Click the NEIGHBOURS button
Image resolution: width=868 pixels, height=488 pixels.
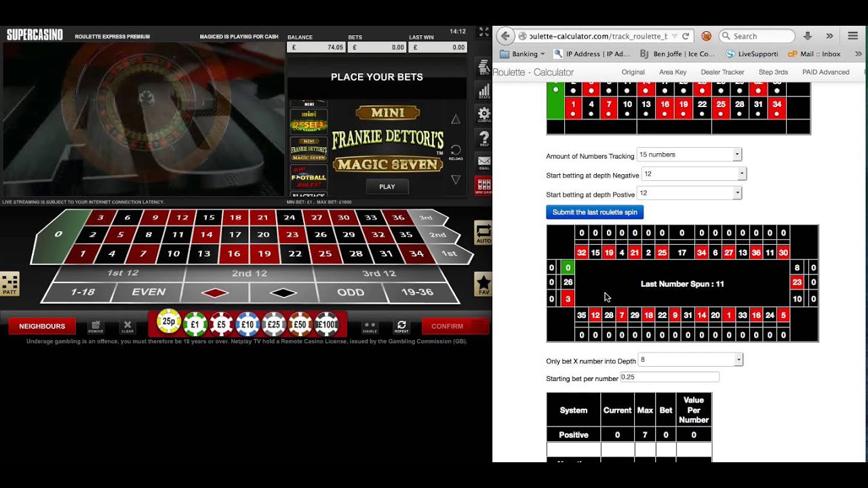click(42, 326)
